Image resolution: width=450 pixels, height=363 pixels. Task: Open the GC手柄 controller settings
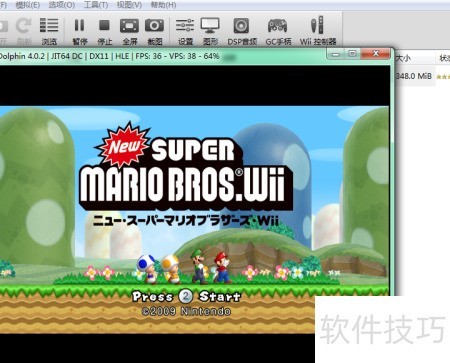click(x=278, y=31)
